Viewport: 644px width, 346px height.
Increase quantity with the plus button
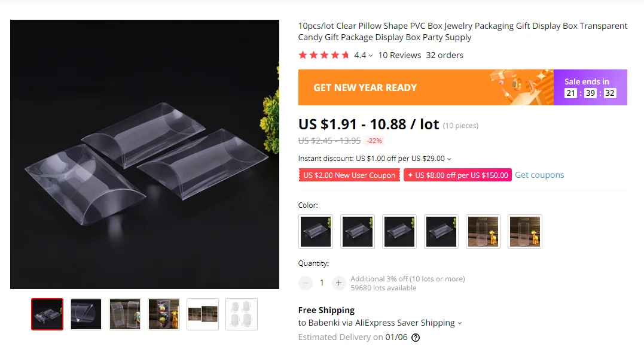coord(338,283)
